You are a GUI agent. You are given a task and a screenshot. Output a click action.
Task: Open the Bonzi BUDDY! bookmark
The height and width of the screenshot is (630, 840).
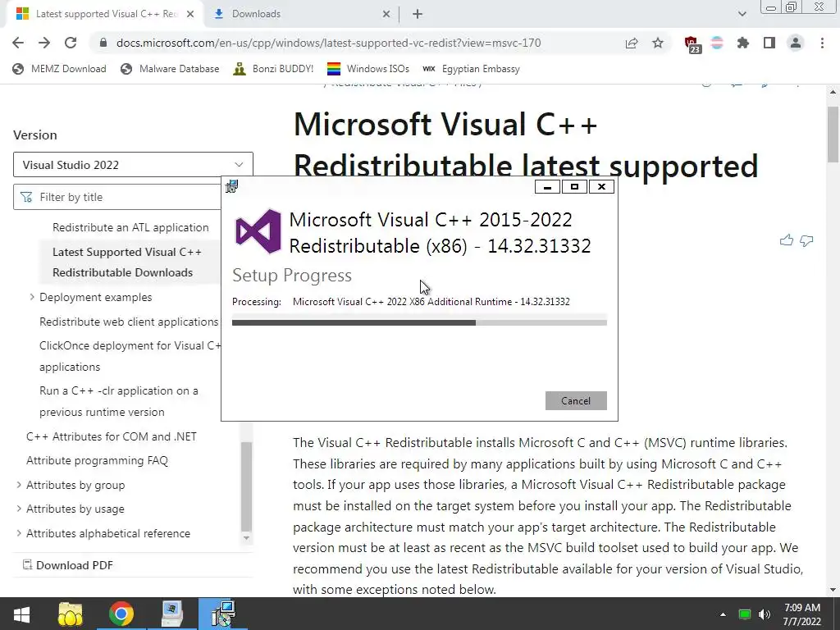point(273,69)
